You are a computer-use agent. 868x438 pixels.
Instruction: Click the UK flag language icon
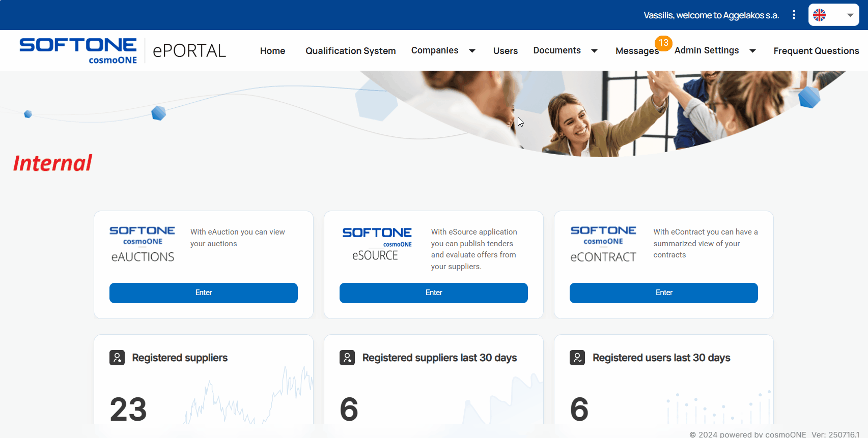click(819, 15)
